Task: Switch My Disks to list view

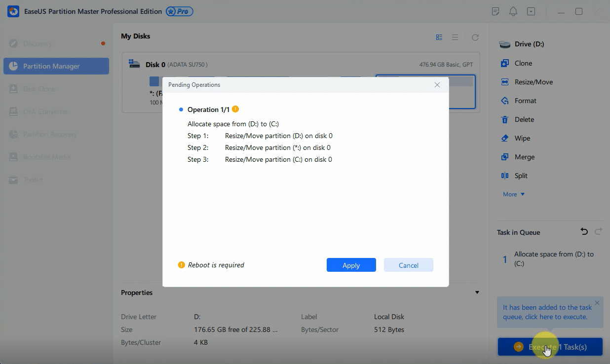Action: tap(455, 37)
